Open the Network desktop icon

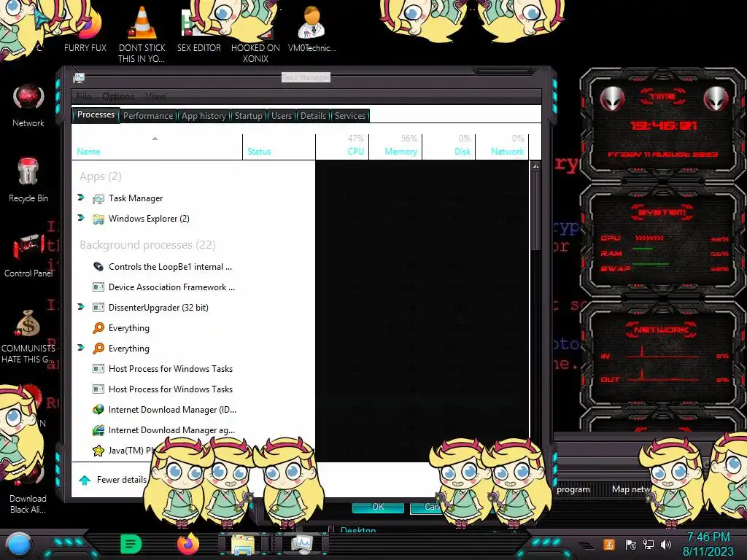coord(28,97)
